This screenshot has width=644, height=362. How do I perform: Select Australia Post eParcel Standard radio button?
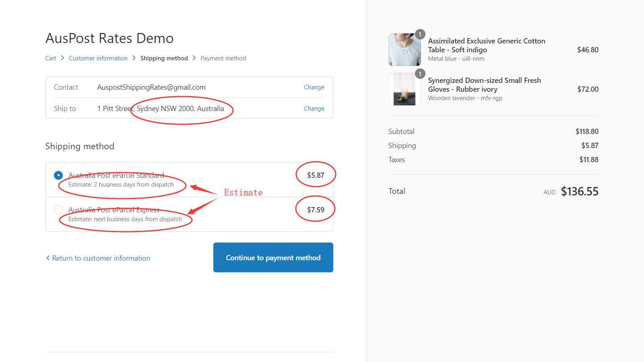(x=58, y=175)
